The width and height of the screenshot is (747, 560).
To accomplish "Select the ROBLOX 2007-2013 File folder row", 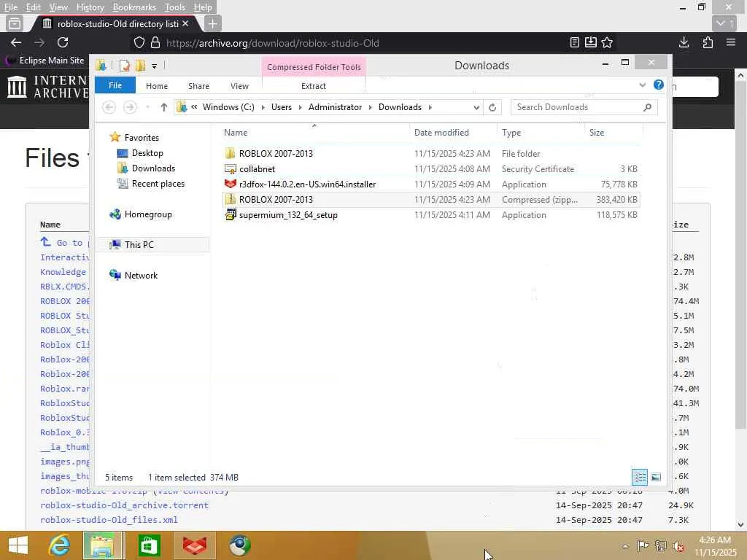I will click(431, 153).
